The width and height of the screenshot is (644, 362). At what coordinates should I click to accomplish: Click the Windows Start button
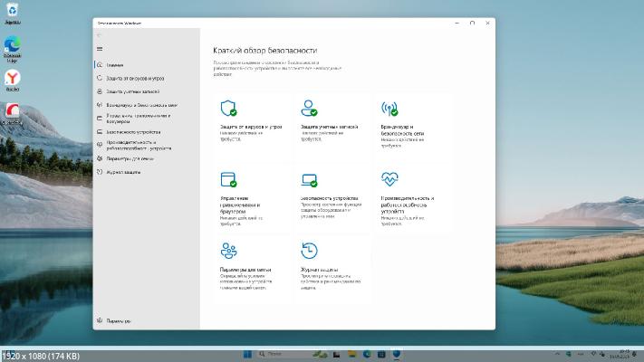pyautogui.click(x=247, y=354)
